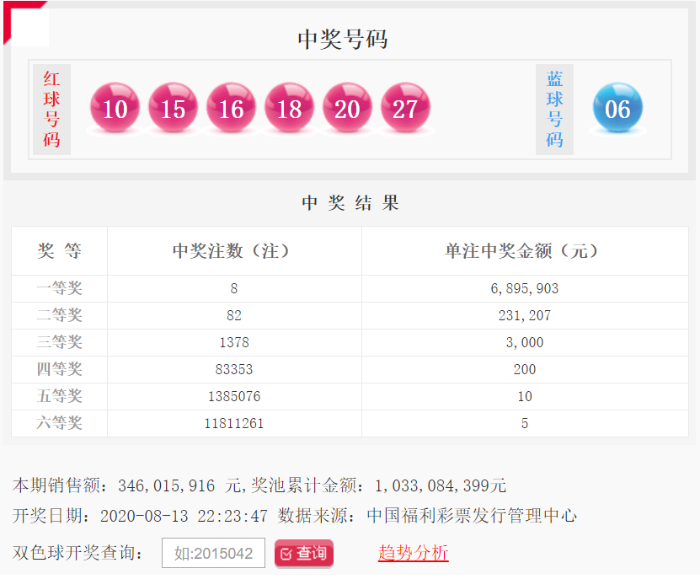Focus the lottery issue number input field

point(213,553)
